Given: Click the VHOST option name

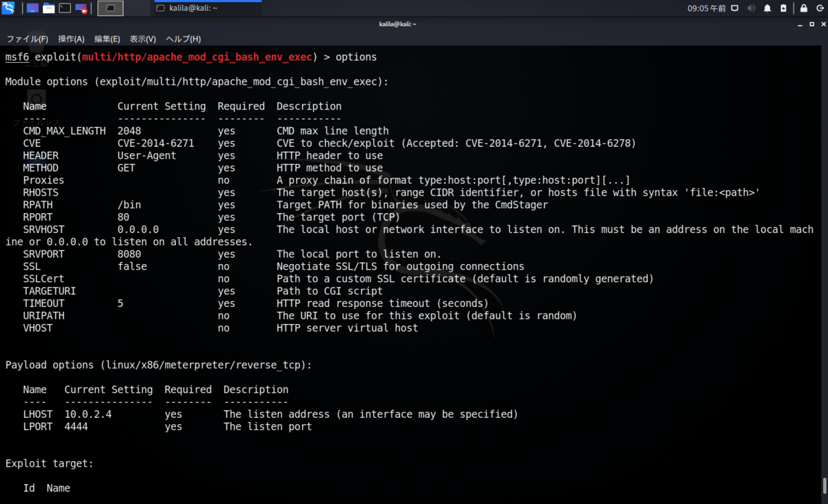Looking at the screenshot, I should [37, 328].
